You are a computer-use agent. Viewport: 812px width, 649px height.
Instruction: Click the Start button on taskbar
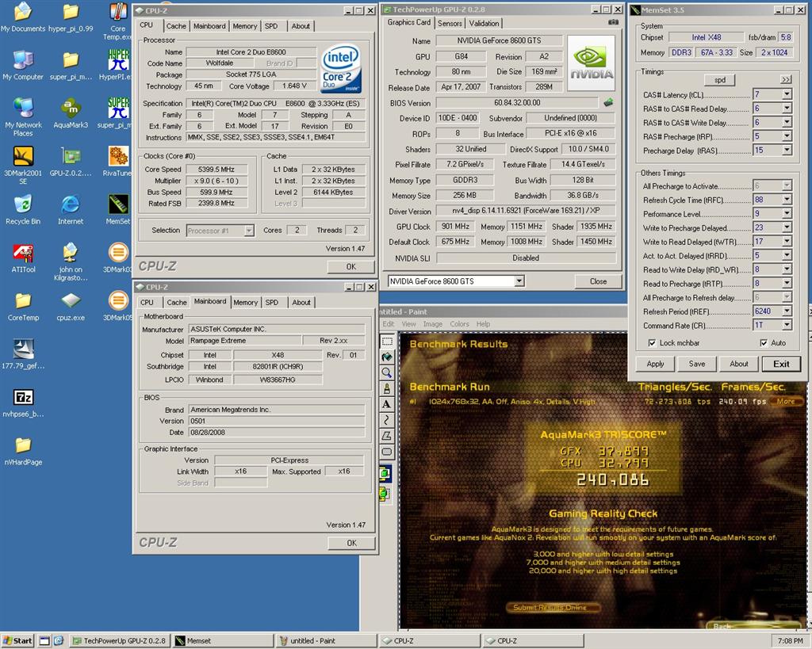[17, 641]
